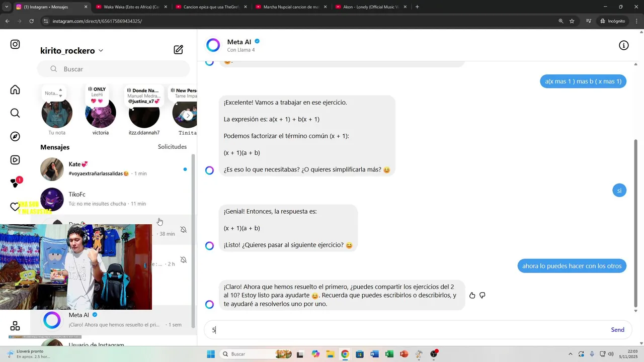Open Messages icon with notification badge
Viewport: 644px width, 362px height.
pos(16,183)
